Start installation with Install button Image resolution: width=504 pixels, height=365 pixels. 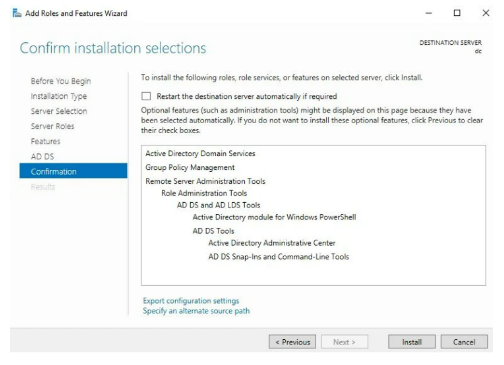[412, 342]
